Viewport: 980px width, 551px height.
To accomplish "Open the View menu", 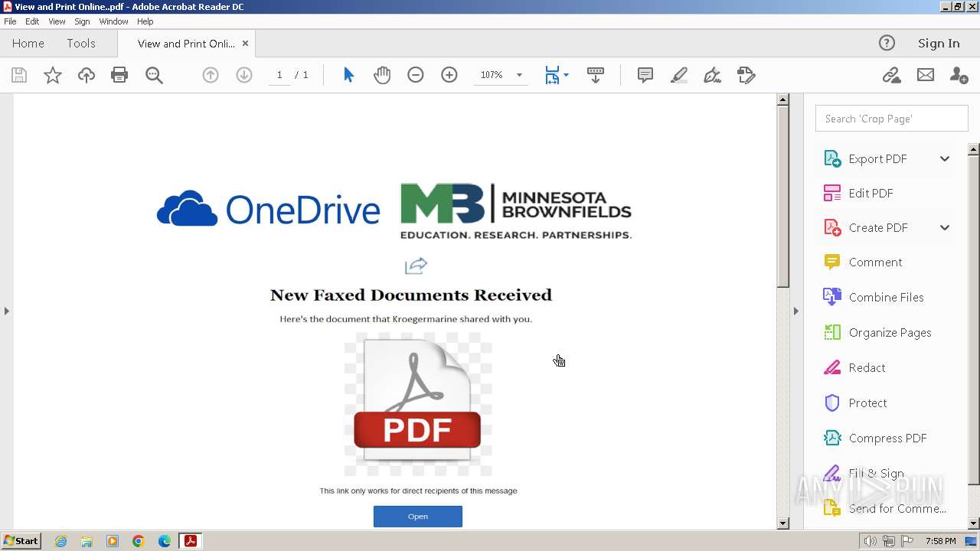I will 57,21.
